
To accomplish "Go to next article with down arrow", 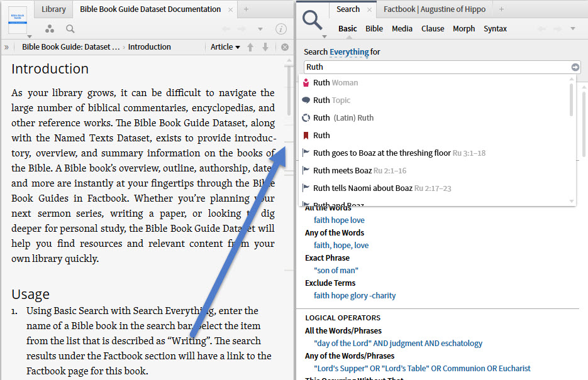I will coord(265,47).
